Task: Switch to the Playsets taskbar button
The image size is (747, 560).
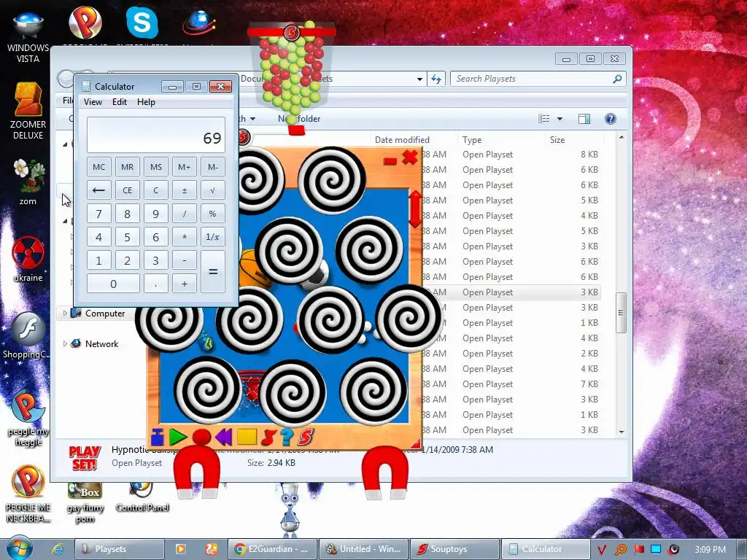Action: [120, 549]
